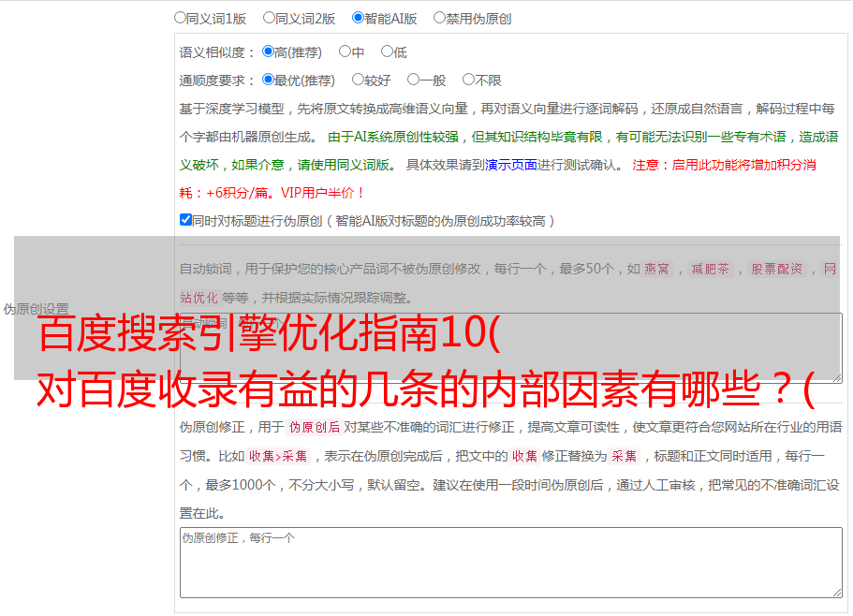This screenshot has width=853, height=616.
Task: Click the 燕窝 example keyword
Action: coord(657,269)
